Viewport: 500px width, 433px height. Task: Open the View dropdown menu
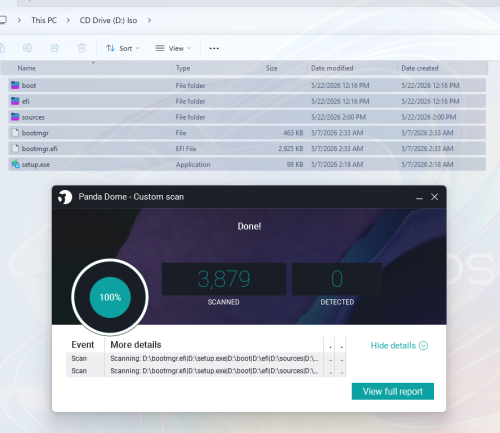[173, 48]
